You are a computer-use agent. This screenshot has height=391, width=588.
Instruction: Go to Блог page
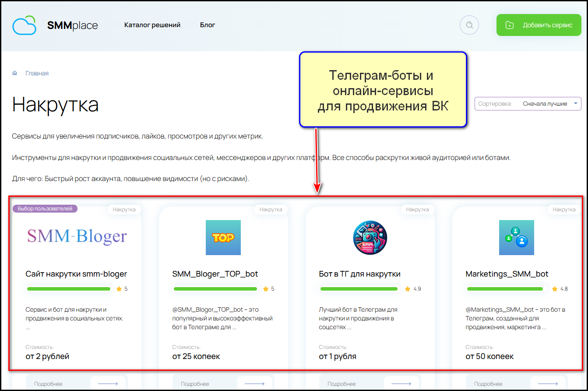coord(208,25)
